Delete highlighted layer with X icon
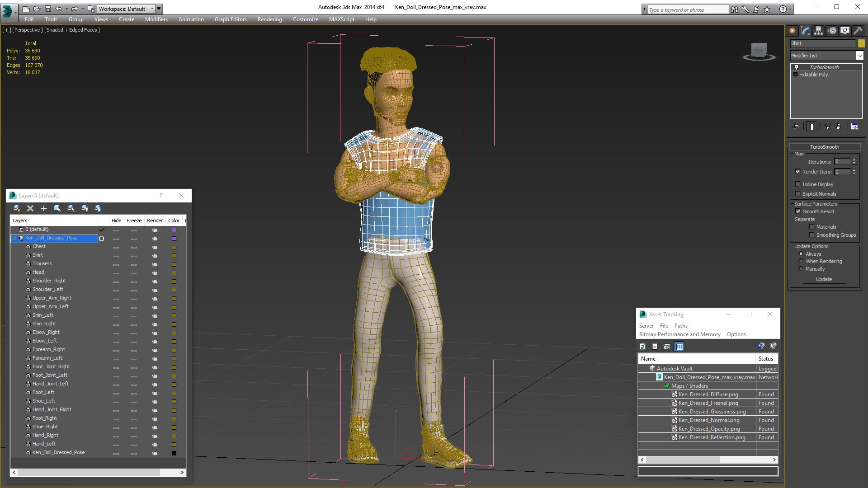 coord(30,208)
